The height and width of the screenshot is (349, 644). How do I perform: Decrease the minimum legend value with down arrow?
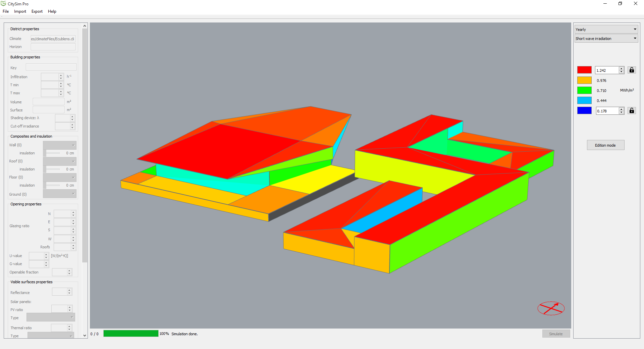(x=621, y=113)
